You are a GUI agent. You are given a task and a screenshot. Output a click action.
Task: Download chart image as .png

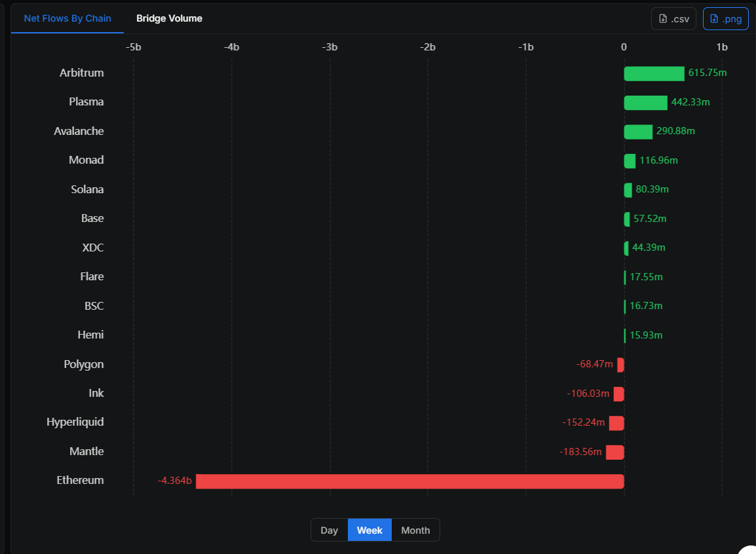tap(725, 19)
